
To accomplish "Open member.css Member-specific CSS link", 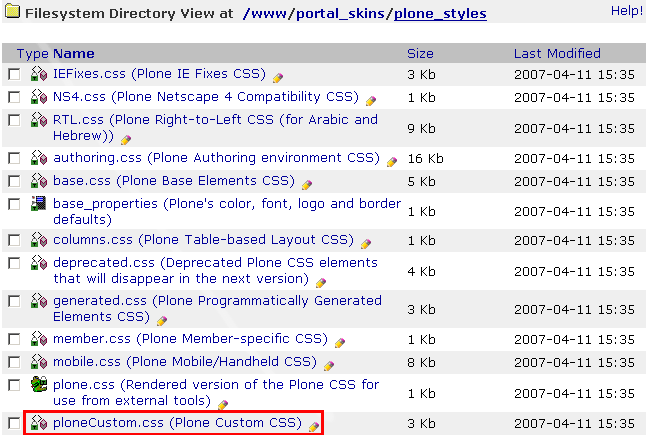I will (190, 339).
